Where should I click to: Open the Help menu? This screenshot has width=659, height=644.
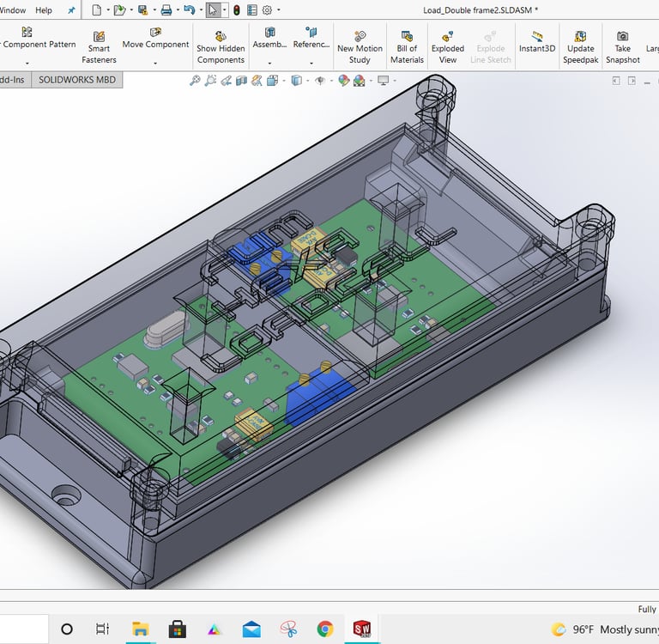(43, 10)
